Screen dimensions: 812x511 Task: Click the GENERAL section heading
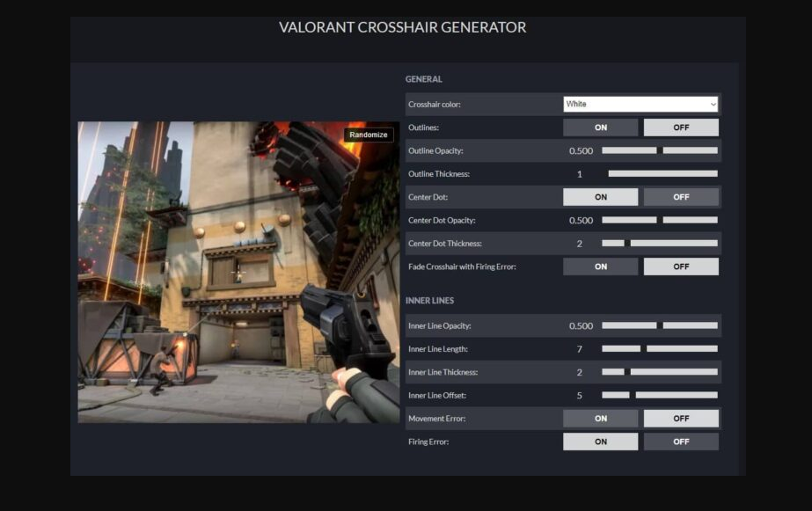[x=424, y=79]
